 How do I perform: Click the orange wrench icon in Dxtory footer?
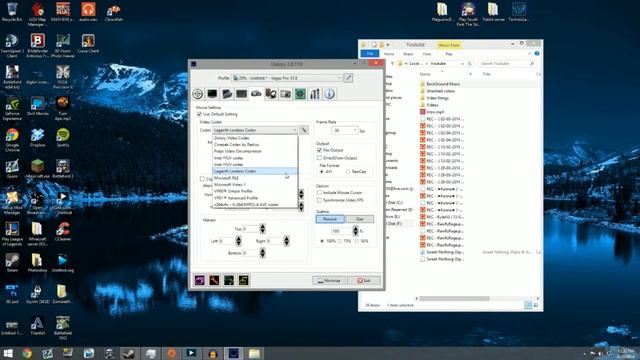coord(214,280)
